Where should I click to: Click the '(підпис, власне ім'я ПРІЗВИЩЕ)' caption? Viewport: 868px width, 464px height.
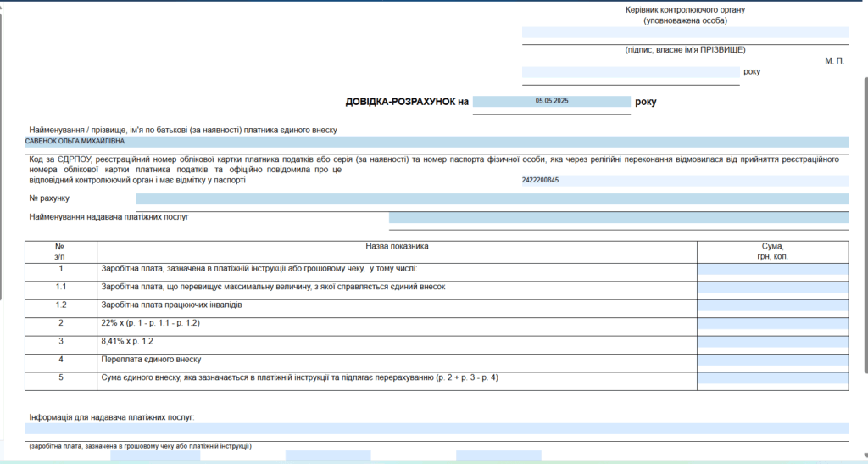click(x=685, y=50)
